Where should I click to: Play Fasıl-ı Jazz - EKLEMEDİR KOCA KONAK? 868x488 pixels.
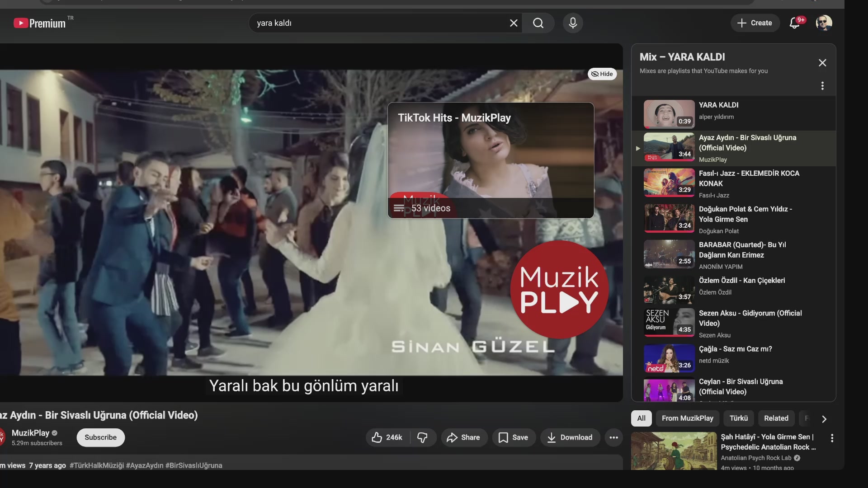coord(733,184)
